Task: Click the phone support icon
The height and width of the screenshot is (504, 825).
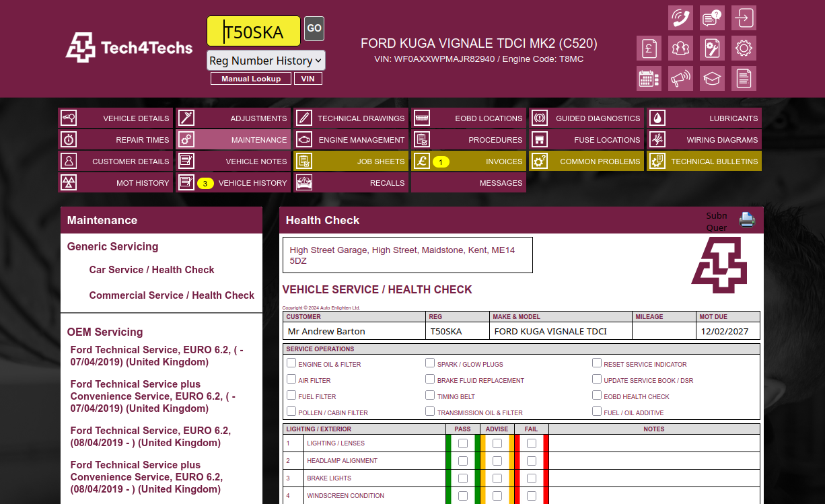Action: pos(680,17)
